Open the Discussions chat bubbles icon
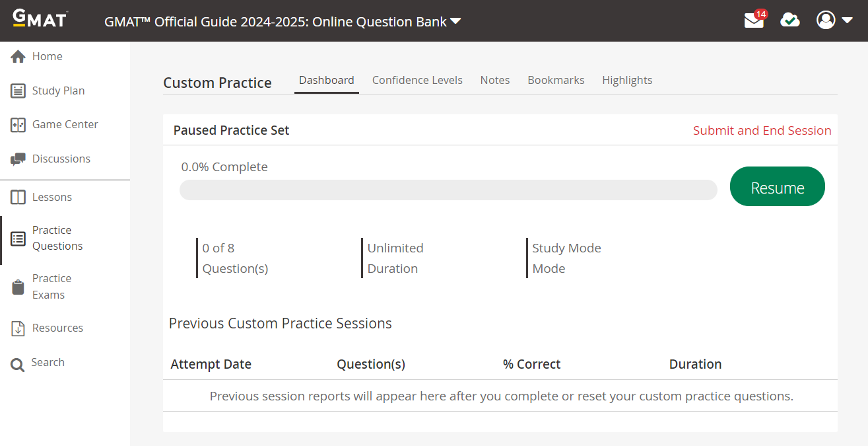This screenshot has height=446, width=868. (x=18, y=159)
